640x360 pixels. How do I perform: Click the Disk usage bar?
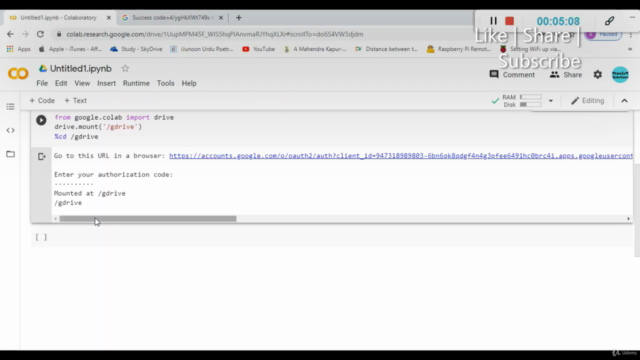[531, 104]
